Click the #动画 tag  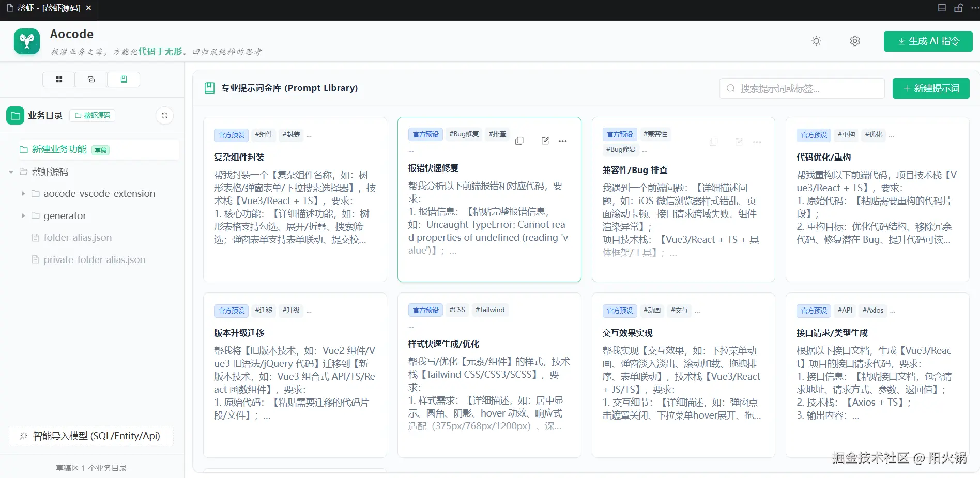pos(652,311)
